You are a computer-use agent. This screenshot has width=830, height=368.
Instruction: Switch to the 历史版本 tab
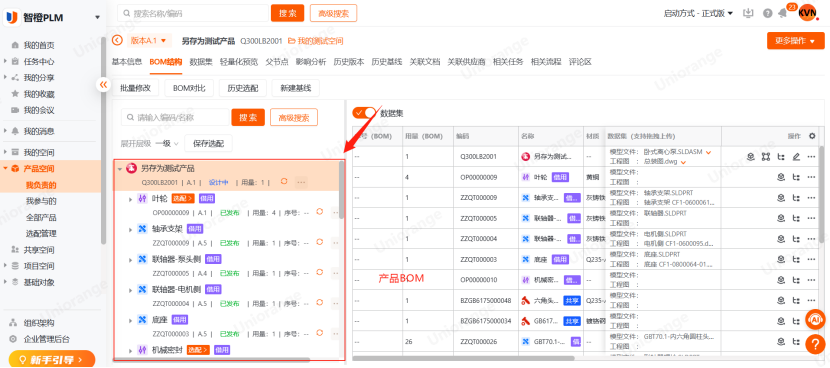(x=349, y=61)
